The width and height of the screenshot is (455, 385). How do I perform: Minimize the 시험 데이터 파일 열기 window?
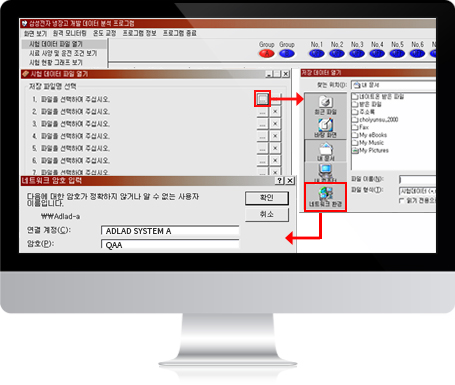pos(269,74)
